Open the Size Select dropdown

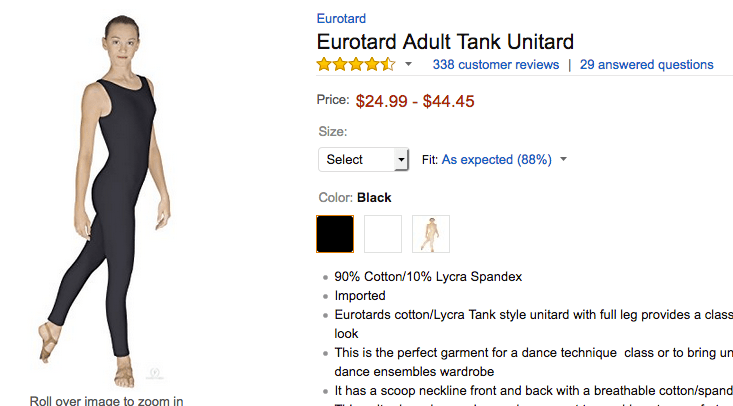pos(364,159)
